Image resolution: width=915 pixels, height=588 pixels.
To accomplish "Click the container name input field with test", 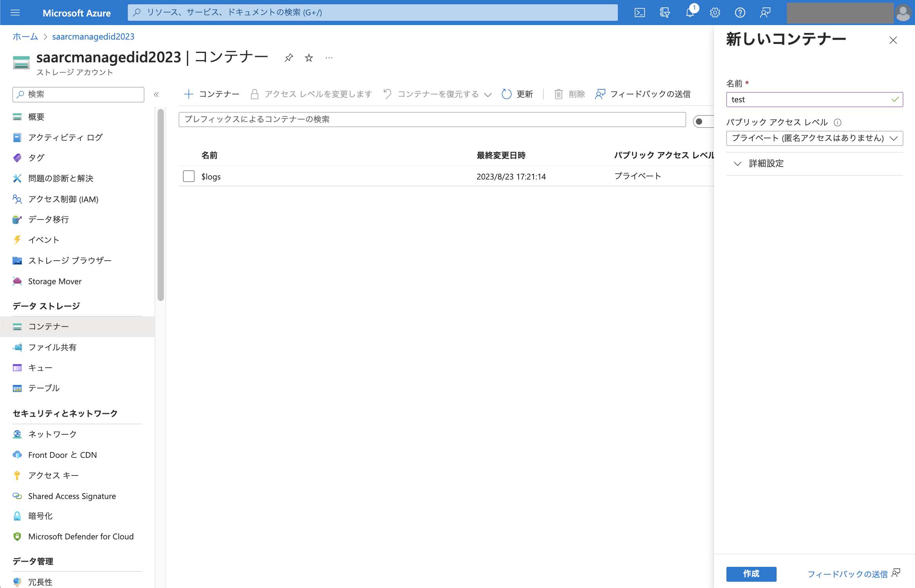I will tap(815, 100).
